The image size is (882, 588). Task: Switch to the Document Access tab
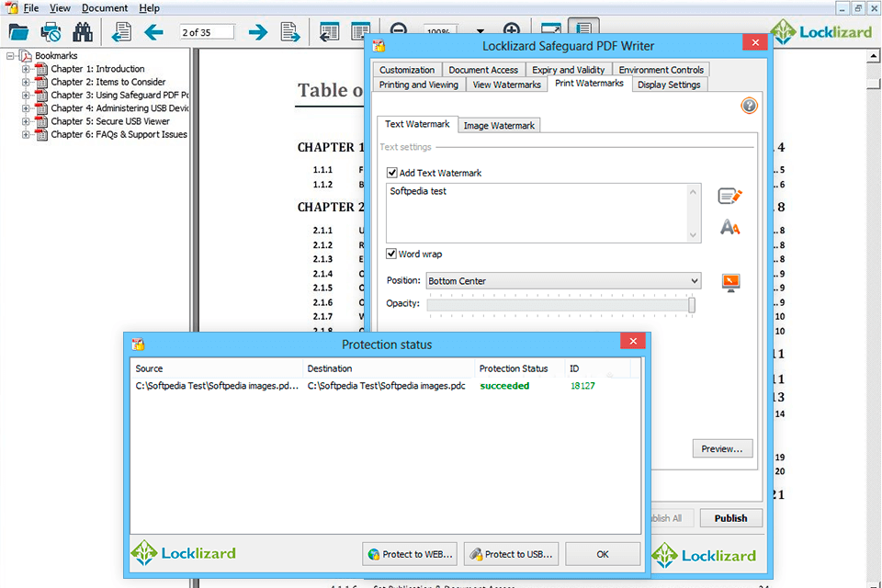point(483,70)
